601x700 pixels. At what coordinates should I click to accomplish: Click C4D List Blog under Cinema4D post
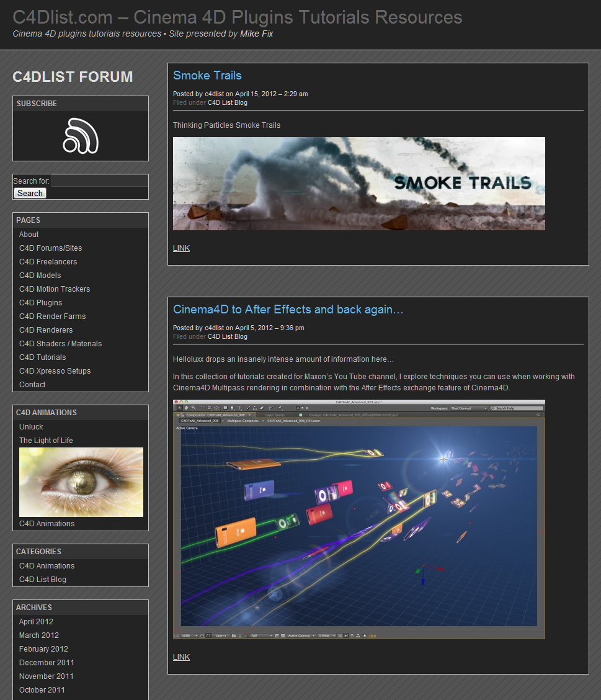(228, 336)
